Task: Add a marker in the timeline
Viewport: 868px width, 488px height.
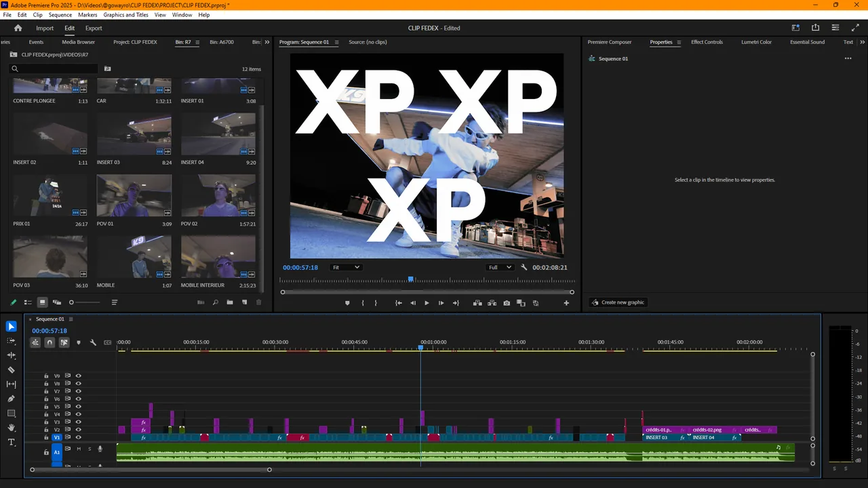Action: tap(79, 342)
